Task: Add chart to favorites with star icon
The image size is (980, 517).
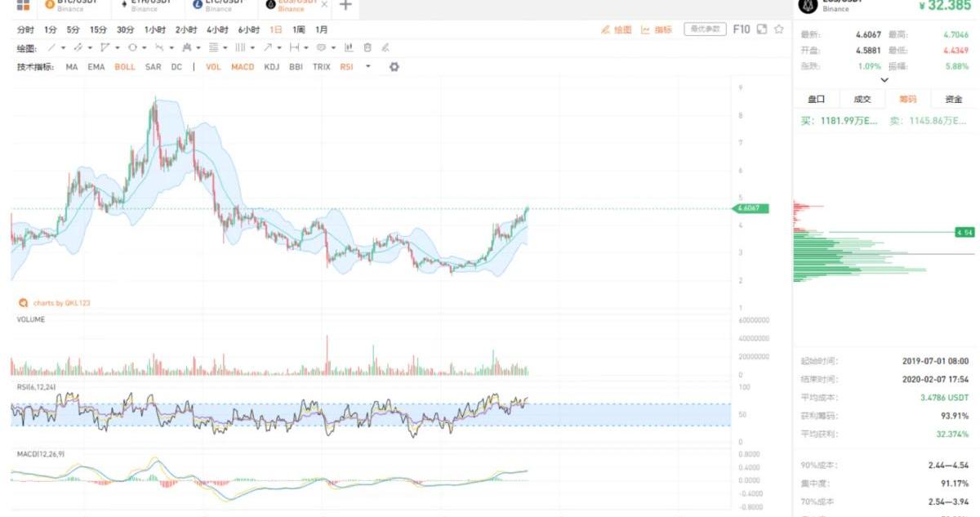Action: [779, 29]
